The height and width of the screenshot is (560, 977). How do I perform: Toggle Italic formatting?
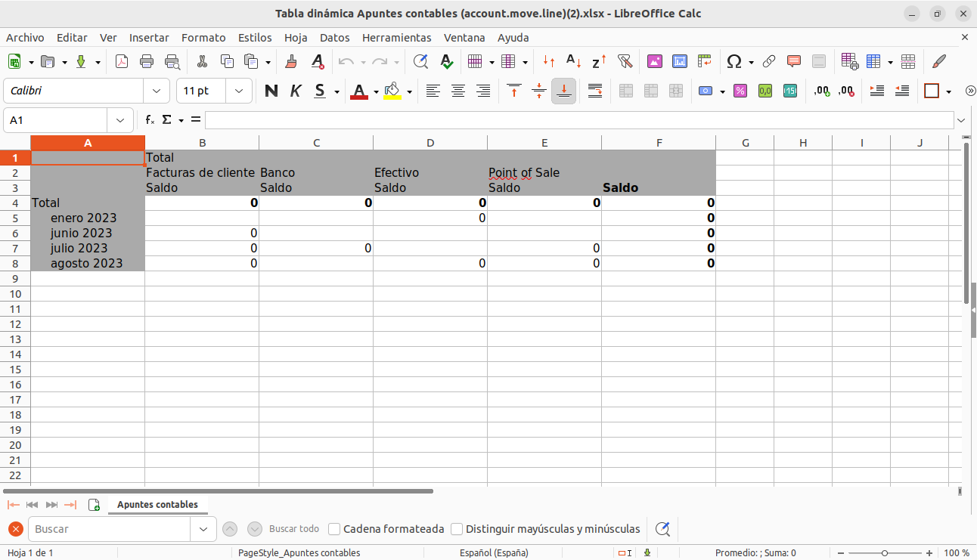296,91
